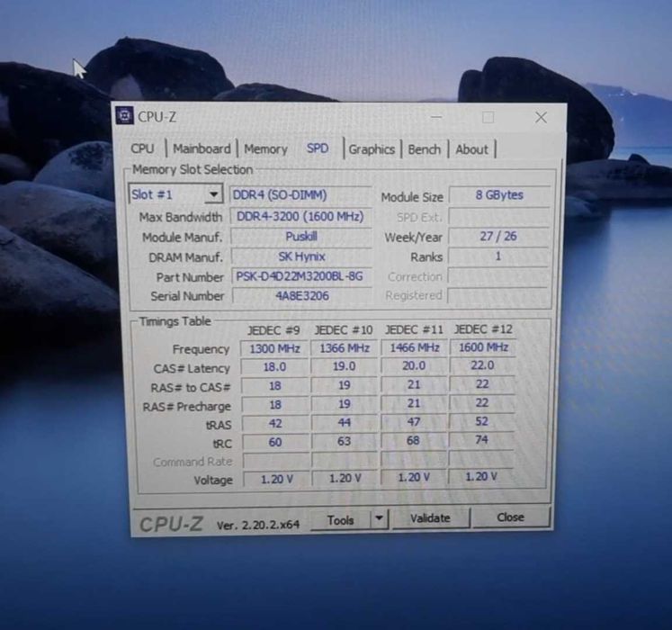
Task: Click the SK Hynix DRAM manufacturer value
Action: pyautogui.click(x=301, y=256)
